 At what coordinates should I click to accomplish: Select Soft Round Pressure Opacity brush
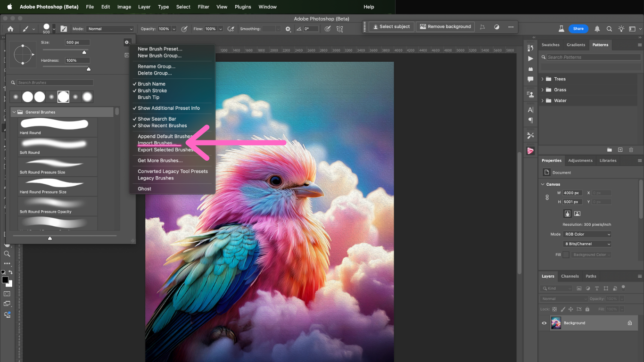click(x=58, y=206)
